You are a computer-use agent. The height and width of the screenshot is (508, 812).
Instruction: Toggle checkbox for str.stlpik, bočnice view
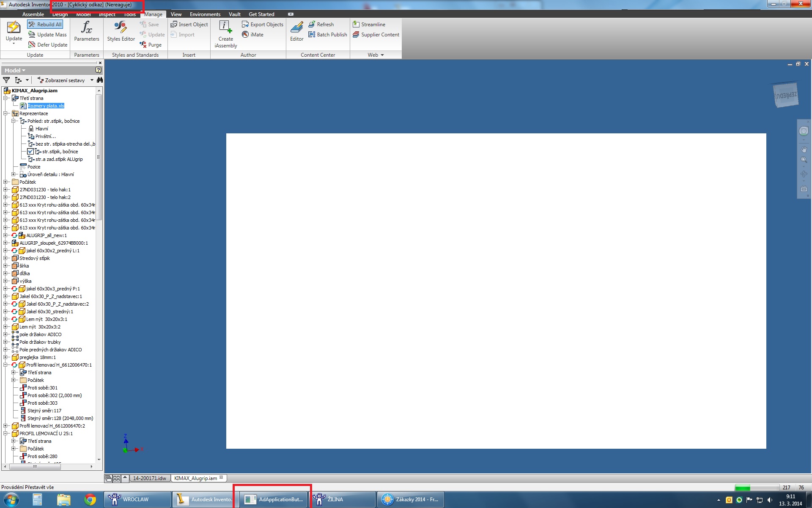pos(30,152)
